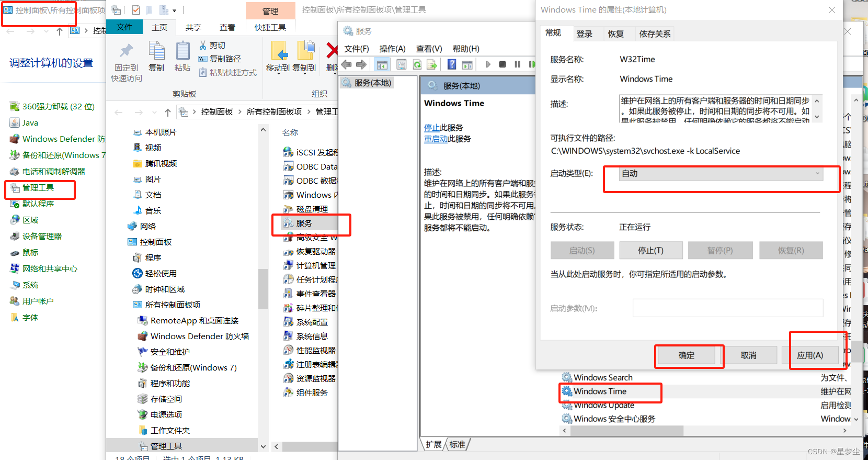Click 应用(A) button in properties dialog
Image resolution: width=868 pixels, height=460 pixels.
[810, 355]
